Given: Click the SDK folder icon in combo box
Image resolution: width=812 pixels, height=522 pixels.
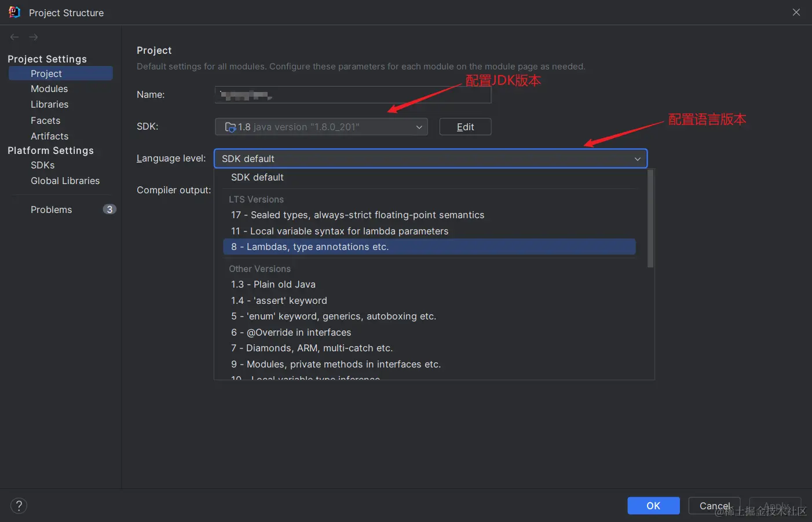Looking at the screenshot, I should [x=230, y=127].
